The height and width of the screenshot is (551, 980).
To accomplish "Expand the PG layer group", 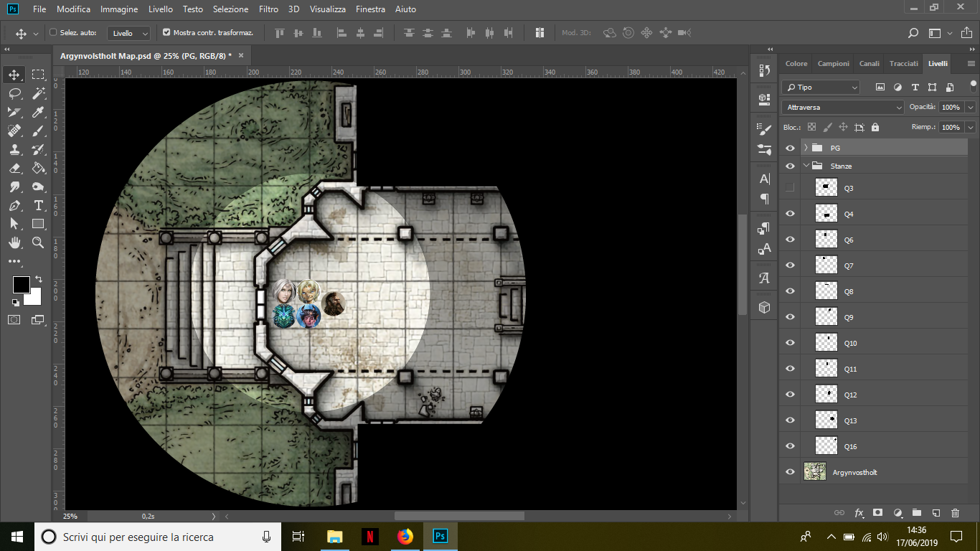I will [806, 148].
